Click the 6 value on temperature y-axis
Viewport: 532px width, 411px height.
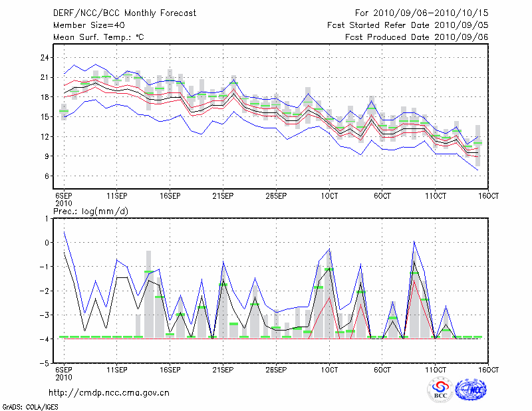[x=47, y=176]
